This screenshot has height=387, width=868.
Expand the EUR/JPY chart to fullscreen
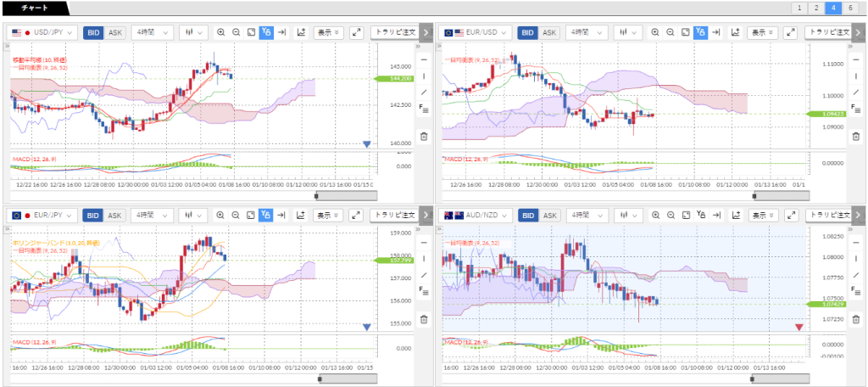coord(356,216)
